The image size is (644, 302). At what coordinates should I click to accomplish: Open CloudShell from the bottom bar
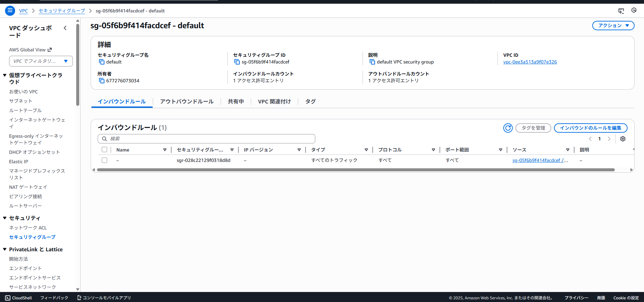pos(19,298)
